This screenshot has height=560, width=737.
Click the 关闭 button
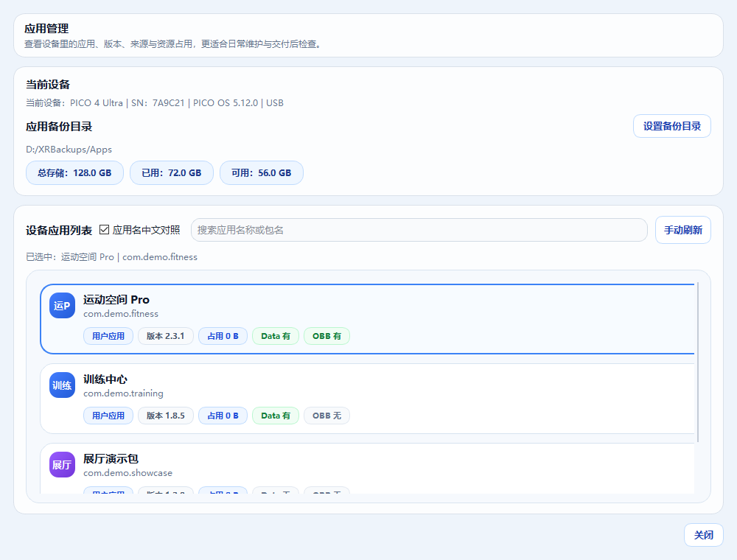coord(703,535)
